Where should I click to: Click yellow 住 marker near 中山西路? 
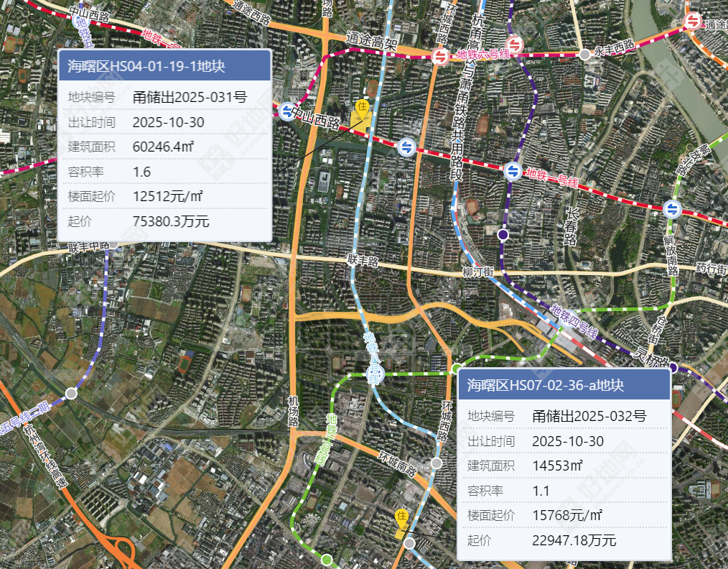(363, 108)
